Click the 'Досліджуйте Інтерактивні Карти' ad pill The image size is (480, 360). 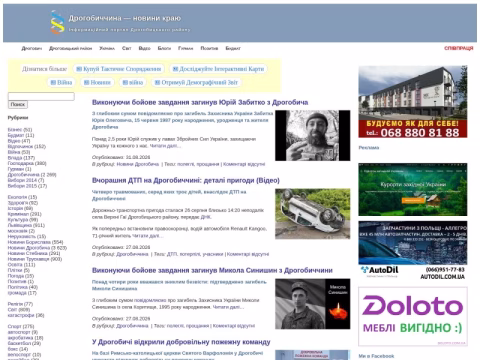tap(218, 69)
